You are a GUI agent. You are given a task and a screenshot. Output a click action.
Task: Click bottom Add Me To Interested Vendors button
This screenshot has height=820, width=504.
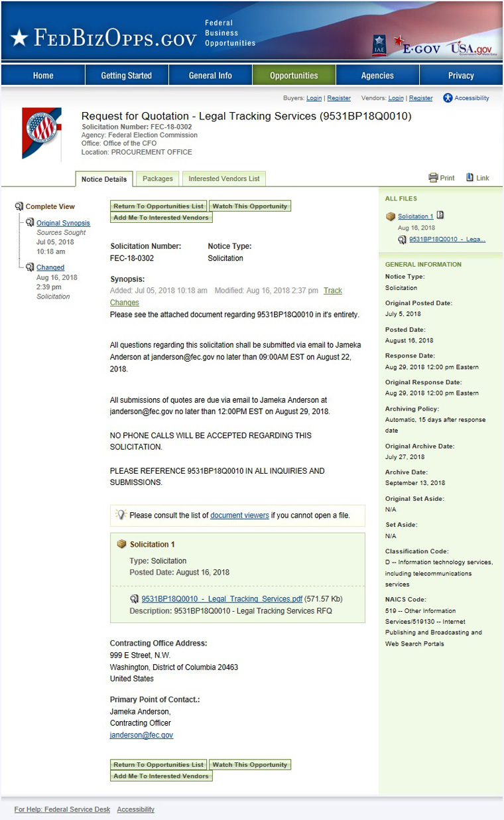tap(161, 776)
